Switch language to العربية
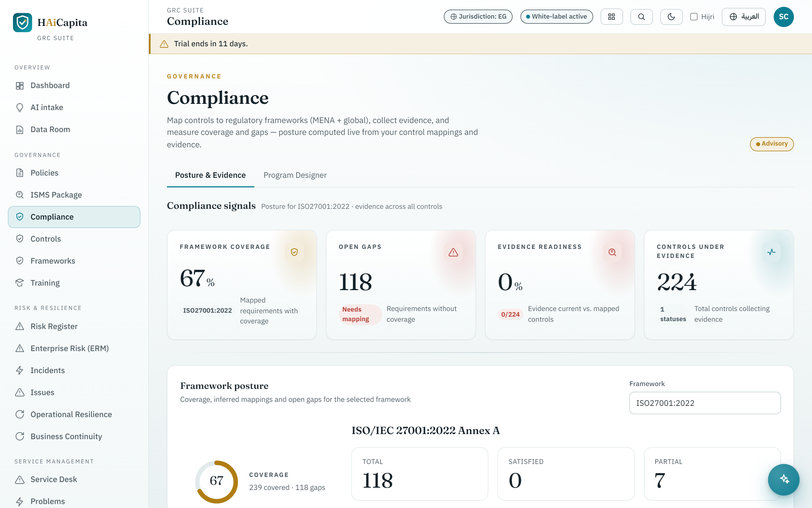 (x=743, y=17)
